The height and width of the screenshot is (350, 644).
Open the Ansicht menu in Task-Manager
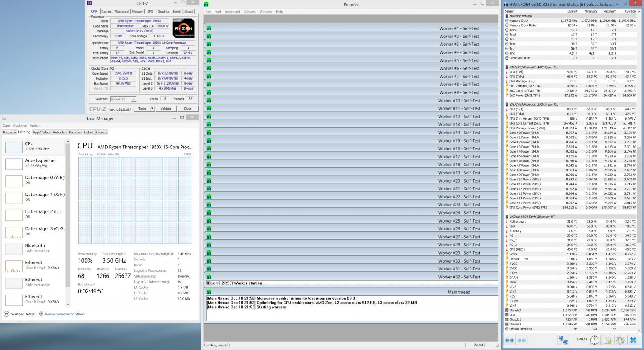pyautogui.click(x=35, y=125)
